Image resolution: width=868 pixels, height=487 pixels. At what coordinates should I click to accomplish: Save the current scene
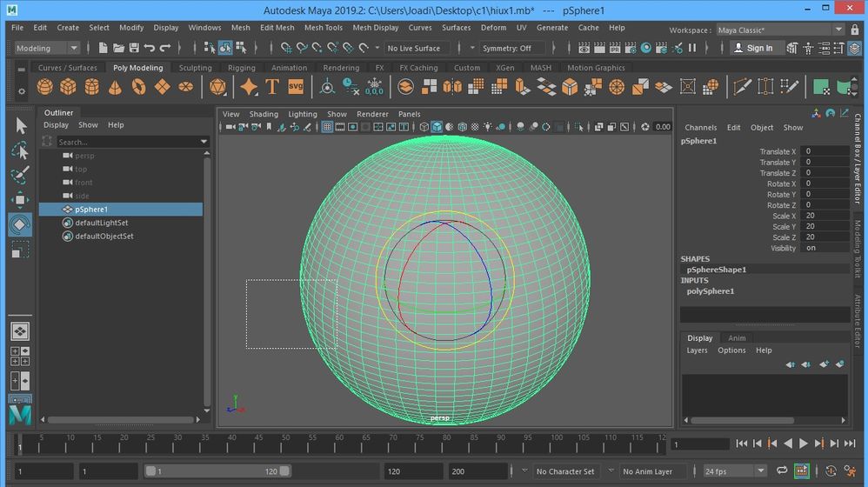pos(134,48)
